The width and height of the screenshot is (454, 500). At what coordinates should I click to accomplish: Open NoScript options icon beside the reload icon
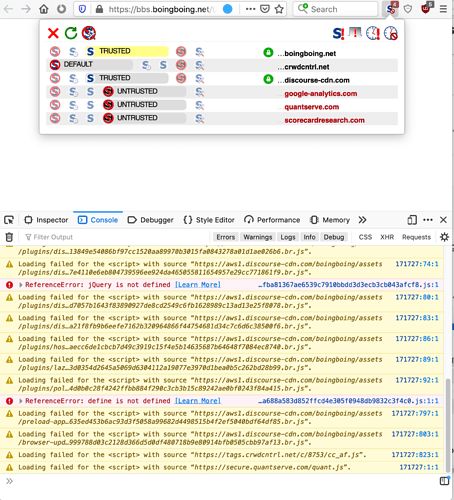(x=89, y=33)
